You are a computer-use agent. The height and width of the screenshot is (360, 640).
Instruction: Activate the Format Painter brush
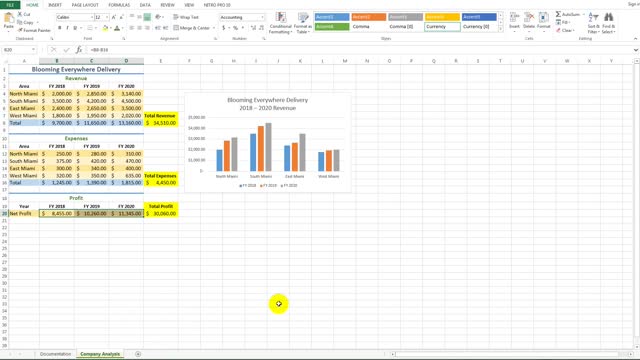point(20,30)
